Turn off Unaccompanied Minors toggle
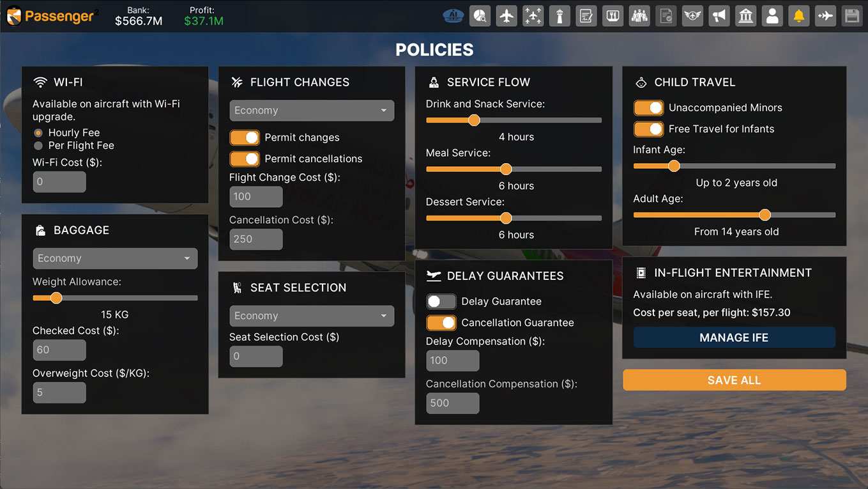This screenshot has width=868, height=489. click(x=648, y=108)
